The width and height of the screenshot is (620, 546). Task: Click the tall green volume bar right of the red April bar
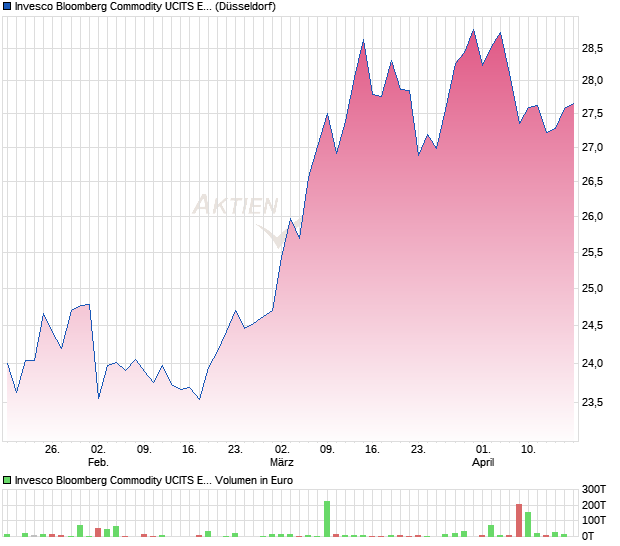(528, 524)
